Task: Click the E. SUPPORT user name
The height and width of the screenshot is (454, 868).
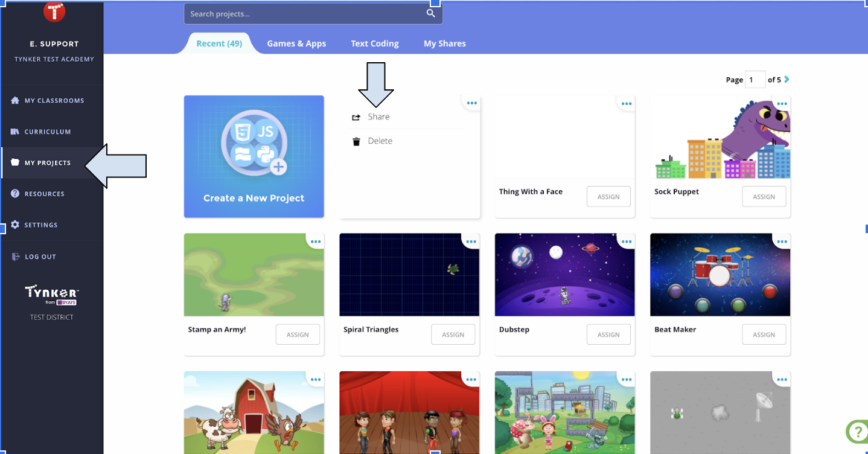Action: coord(54,44)
